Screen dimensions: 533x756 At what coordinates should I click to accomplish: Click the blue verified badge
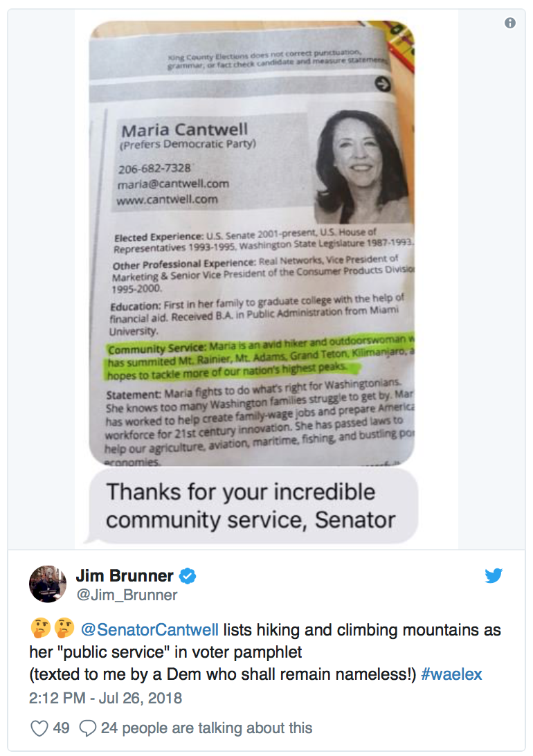pos(188,576)
